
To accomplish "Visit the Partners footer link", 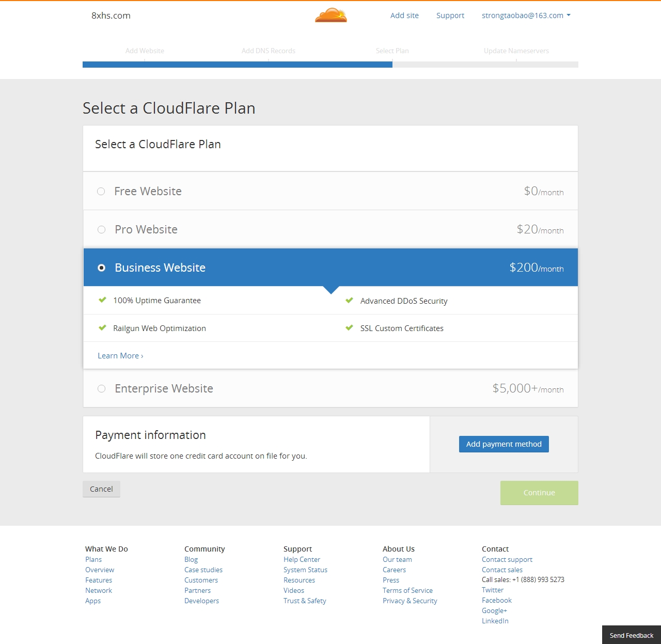I will (197, 590).
